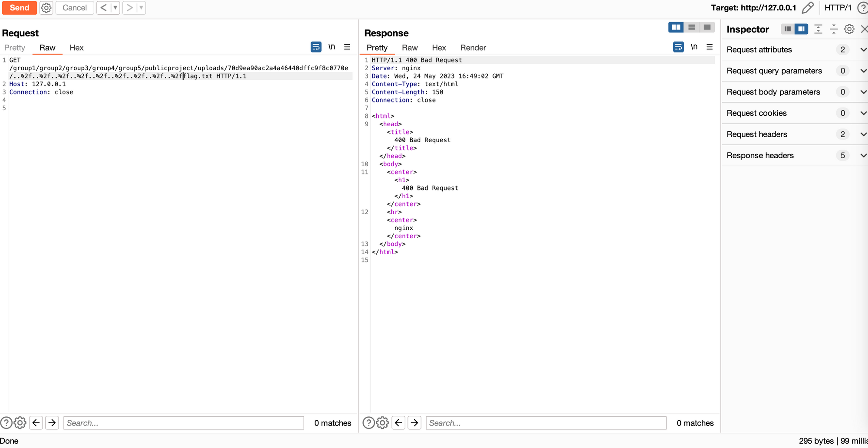Viewport: 868px width, 448px height.
Task: Select the Response Pretty tab
Action: click(x=377, y=48)
